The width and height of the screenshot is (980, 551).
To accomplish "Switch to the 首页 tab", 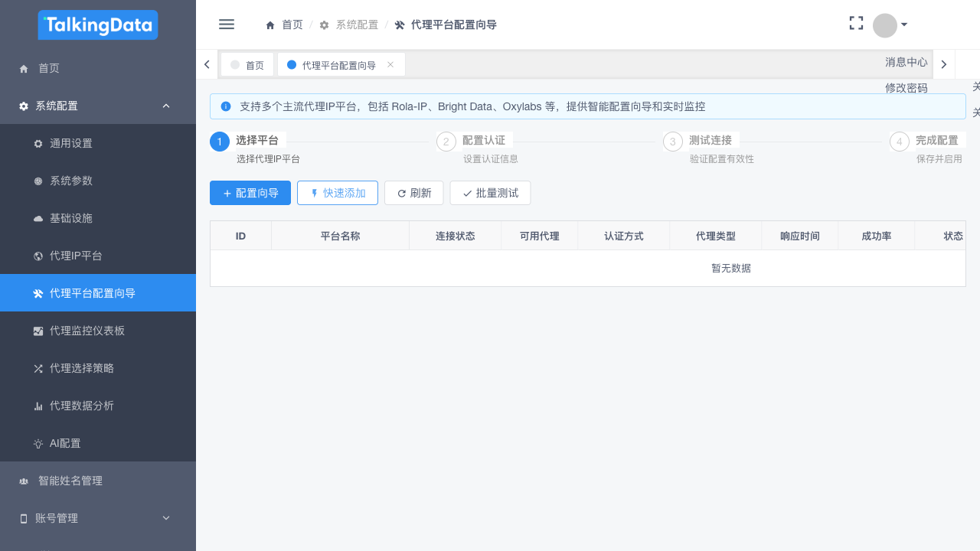I will coord(247,65).
